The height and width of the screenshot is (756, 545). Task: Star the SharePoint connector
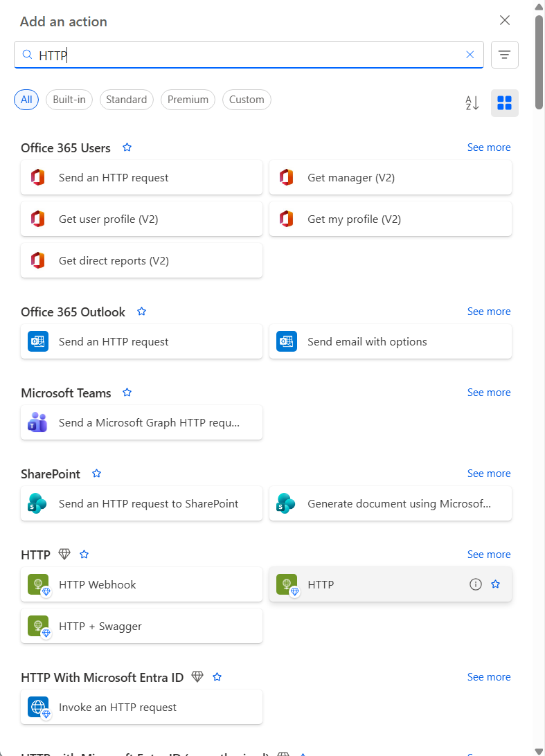pos(96,474)
